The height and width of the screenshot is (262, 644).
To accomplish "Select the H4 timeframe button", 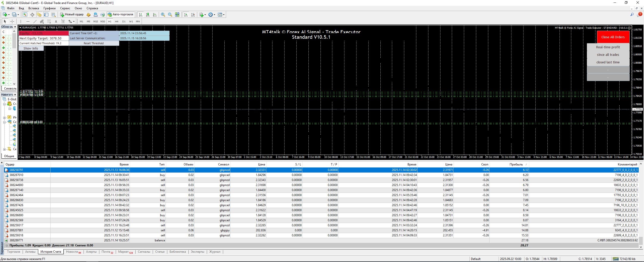I will point(116,21).
